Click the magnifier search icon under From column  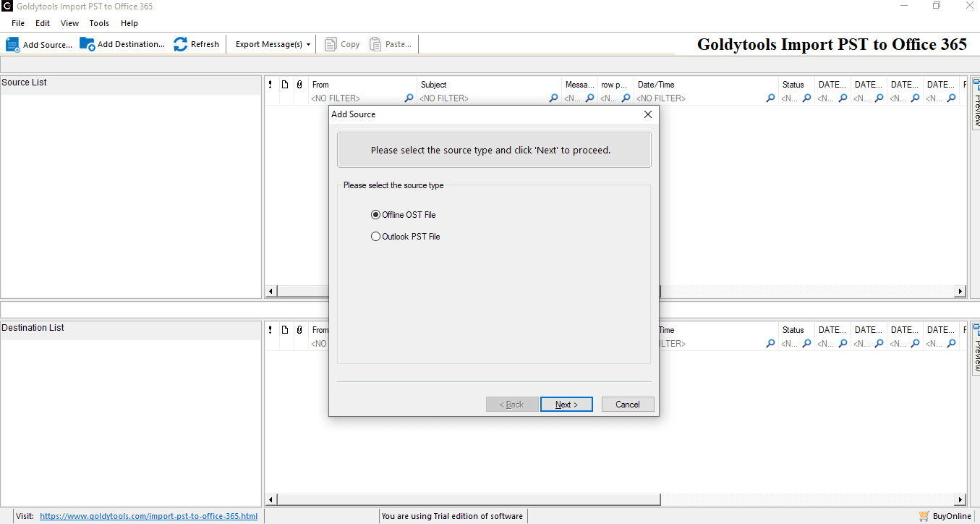(409, 98)
